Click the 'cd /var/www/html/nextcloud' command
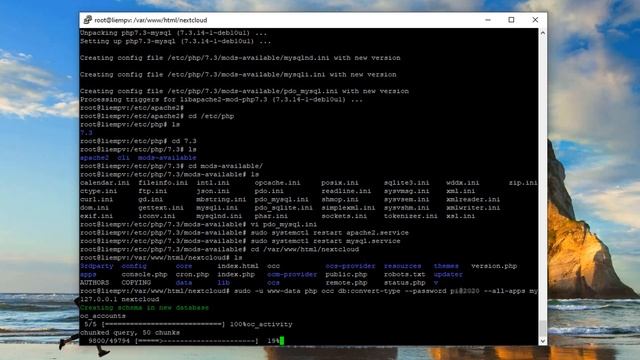The width and height of the screenshot is (640, 360). coord(304,249)
